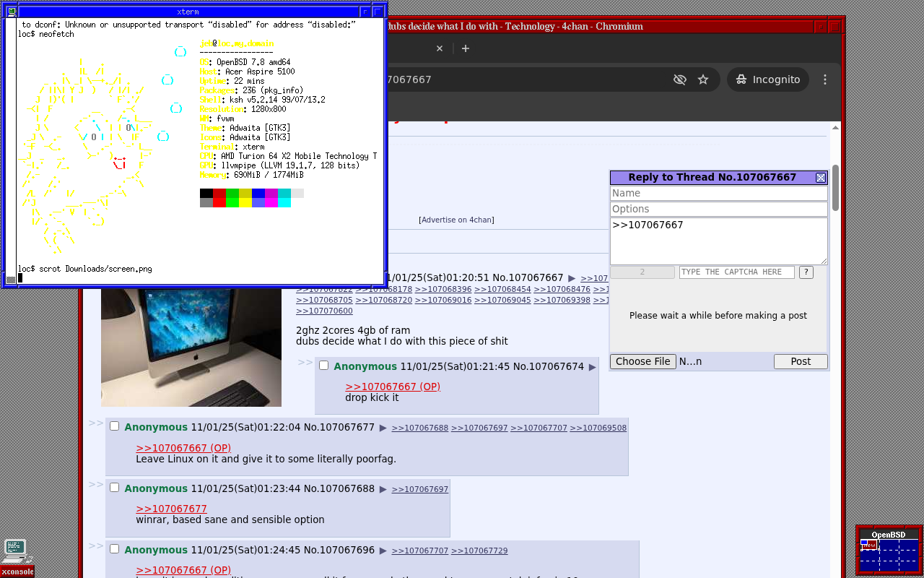This screenshot has width=924, height=578.
Task: Click the Choose File button
Action: pos(643,361)
